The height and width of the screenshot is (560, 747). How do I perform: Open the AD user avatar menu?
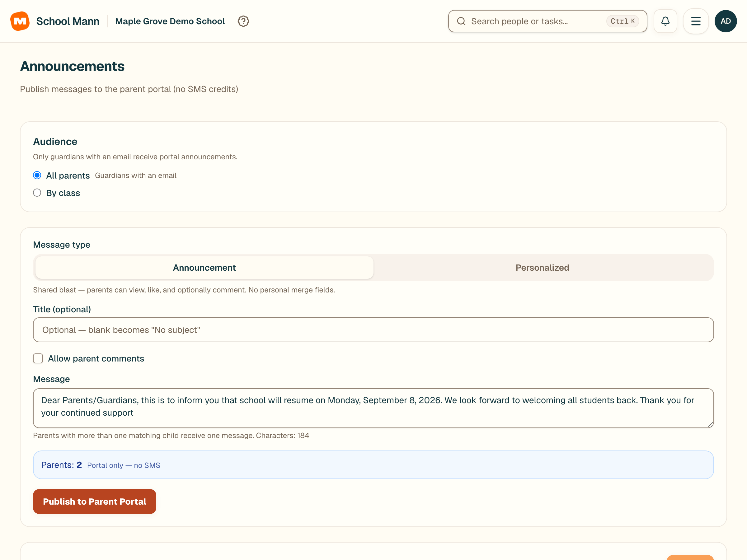pyautogui.click(x=726, y=21)
